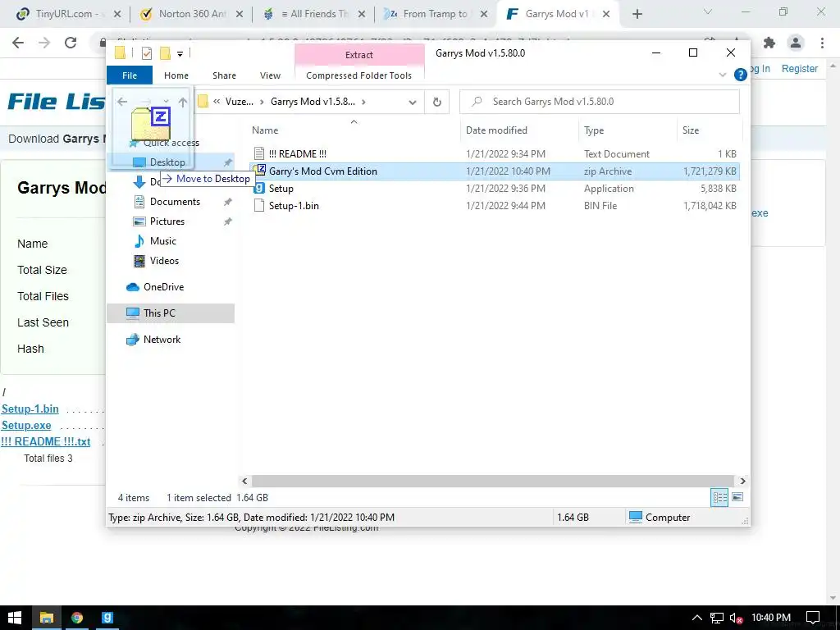
Task: Switch to the From Tramp to browser tab
Action: 435,14
